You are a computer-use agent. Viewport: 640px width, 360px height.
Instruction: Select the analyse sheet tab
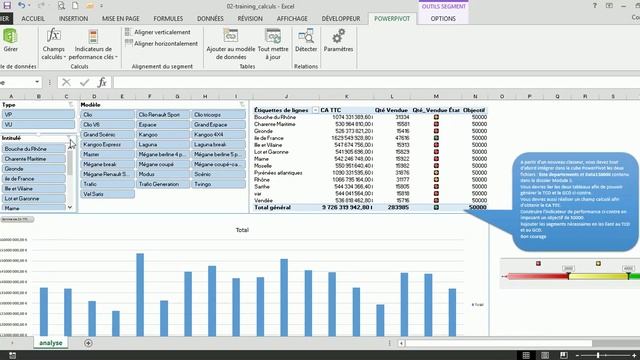pos(51,343)
